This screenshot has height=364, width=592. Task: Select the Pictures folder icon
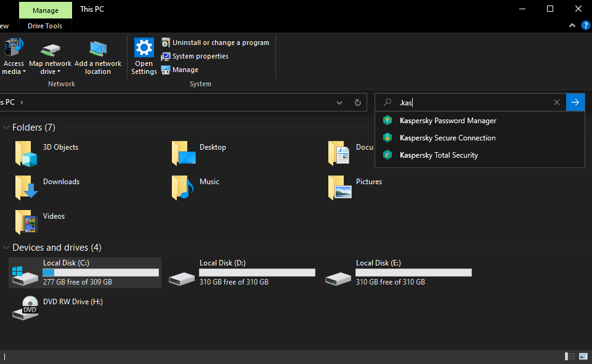pos(340,187)
